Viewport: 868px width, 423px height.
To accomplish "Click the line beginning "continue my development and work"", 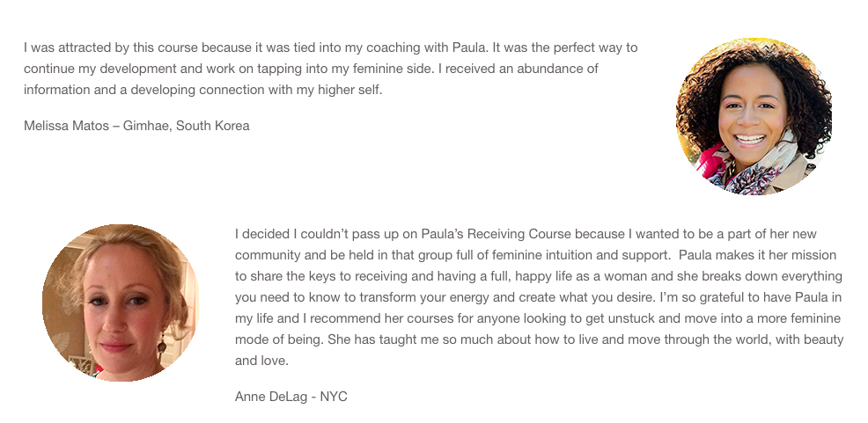I will (311, 69).
